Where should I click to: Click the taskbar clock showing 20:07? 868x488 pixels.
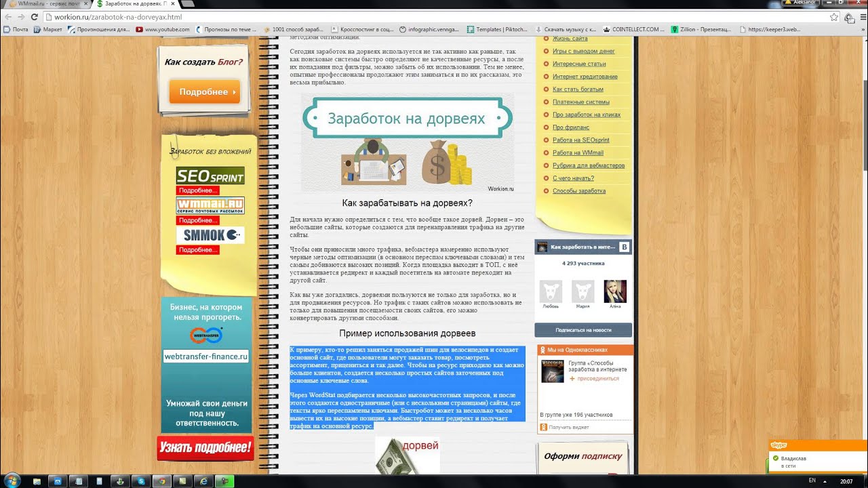coord(846,481)
